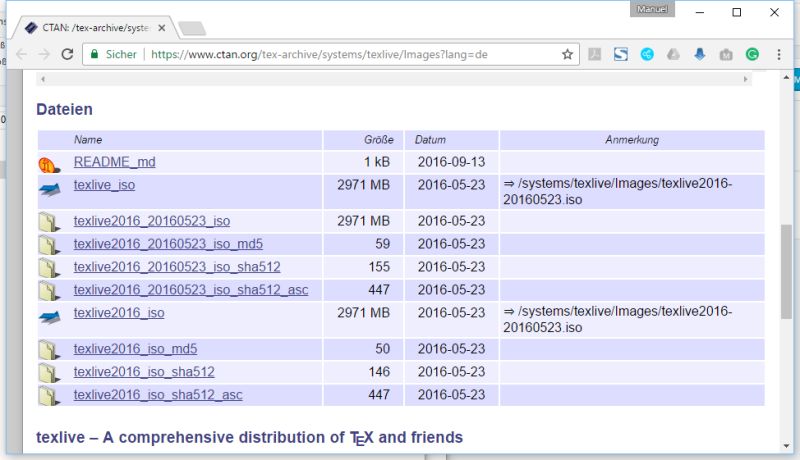Select the CTAN tex-archive tab
800x460 pixels.
pos(95,28)
